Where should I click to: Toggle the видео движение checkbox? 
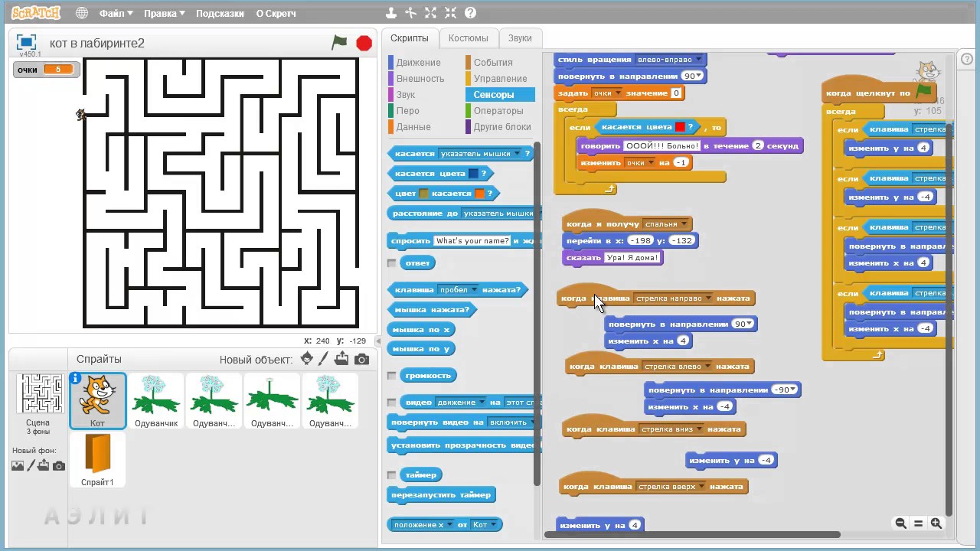point(392,402)
